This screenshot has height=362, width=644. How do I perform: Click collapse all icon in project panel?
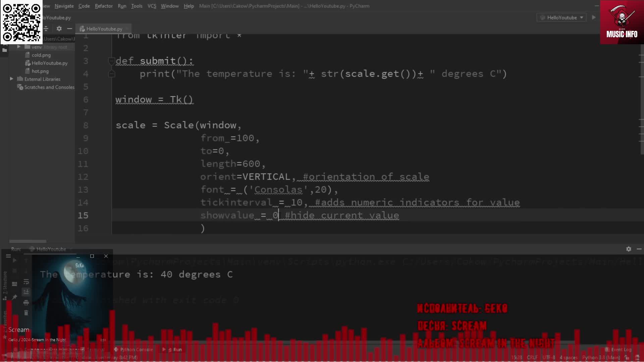point(46,29)
